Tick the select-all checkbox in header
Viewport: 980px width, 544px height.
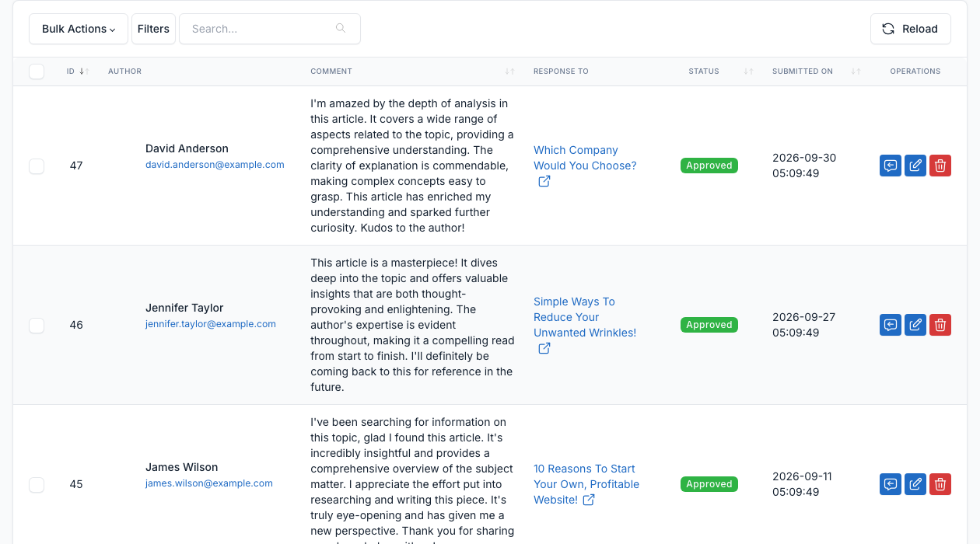[x=37, y=71]
